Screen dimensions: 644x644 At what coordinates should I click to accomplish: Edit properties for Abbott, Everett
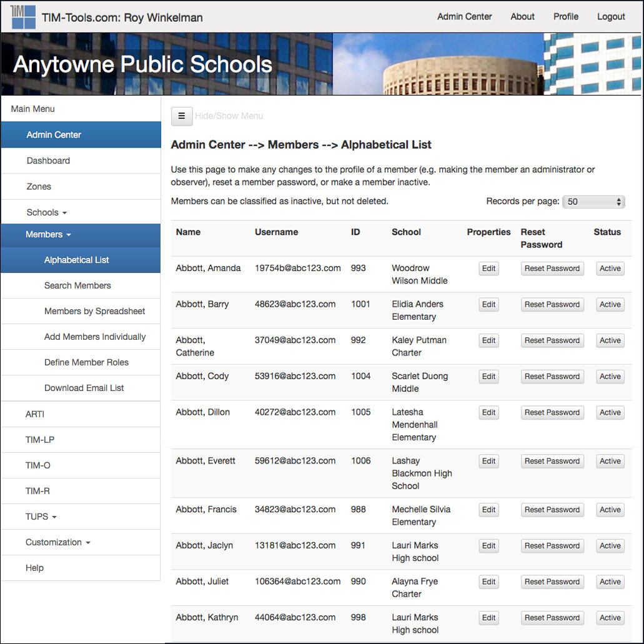pos(488,461)
